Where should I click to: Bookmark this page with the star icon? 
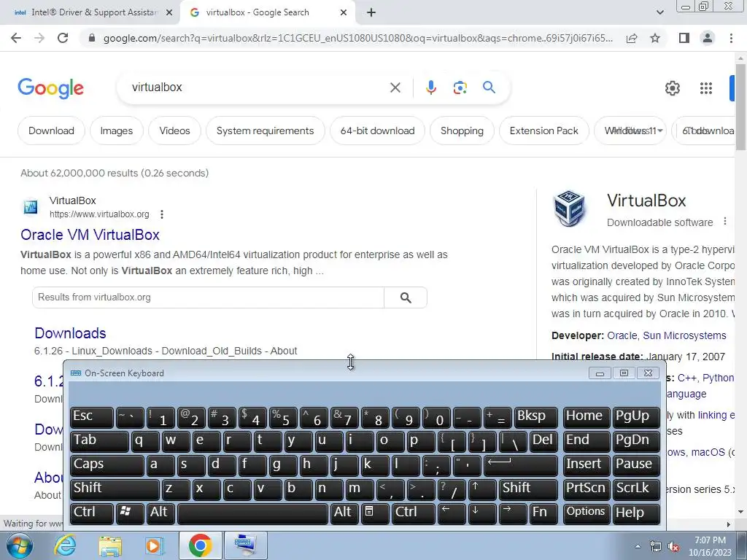click(x=655, y=38)
